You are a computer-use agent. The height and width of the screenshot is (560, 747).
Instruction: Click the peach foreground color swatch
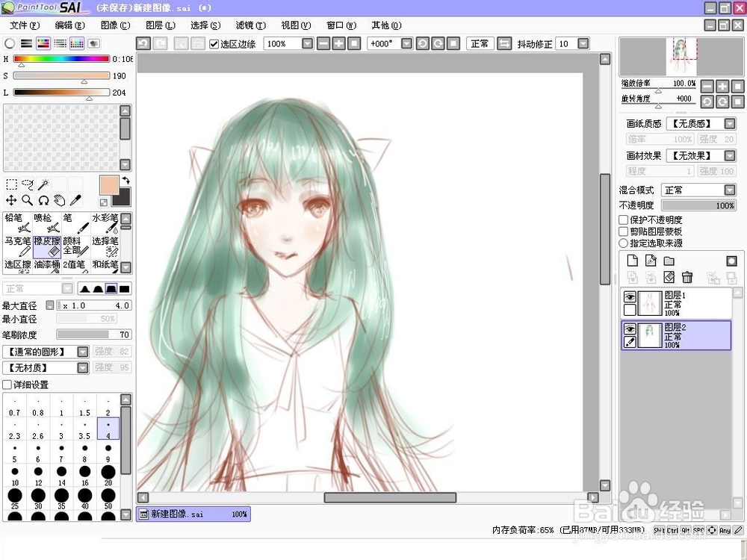[x=108, y=185]
